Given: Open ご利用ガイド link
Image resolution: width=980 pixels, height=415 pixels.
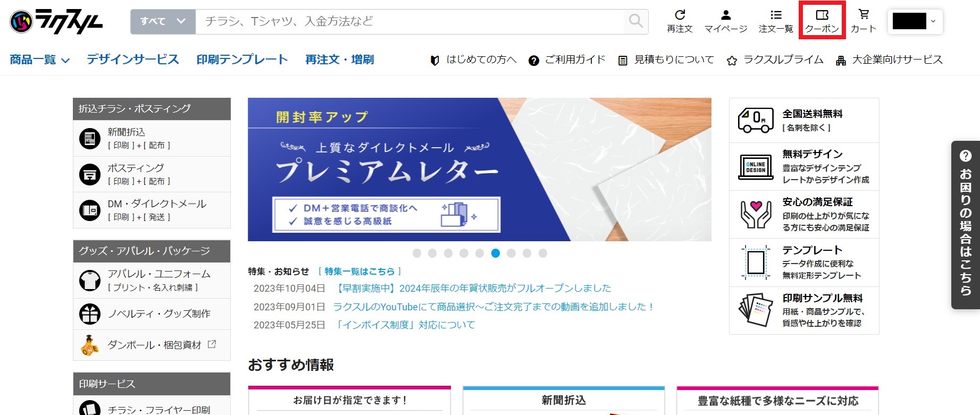Looking at the screenshot, I should click(575, 60).
